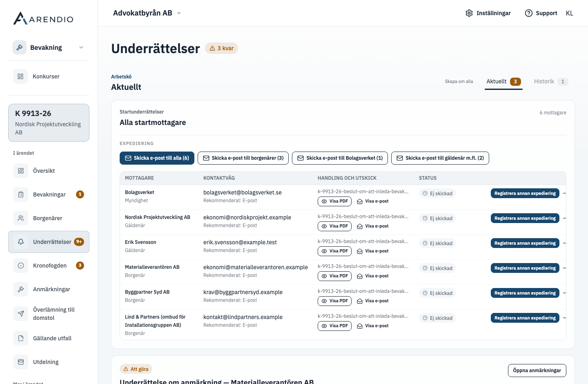Open row menu for Byggpartner Syd AB
588x384 pixels.
(565, 293)
